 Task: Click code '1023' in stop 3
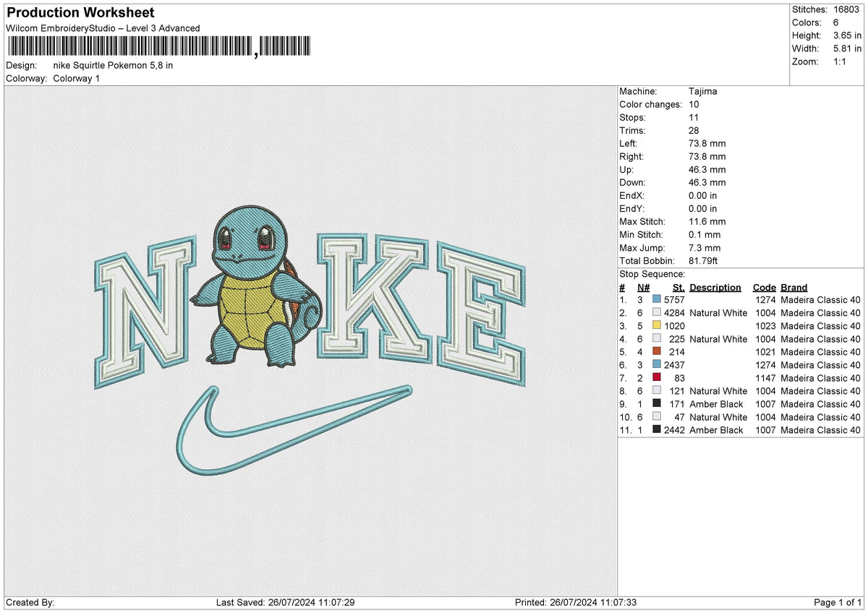765,326
